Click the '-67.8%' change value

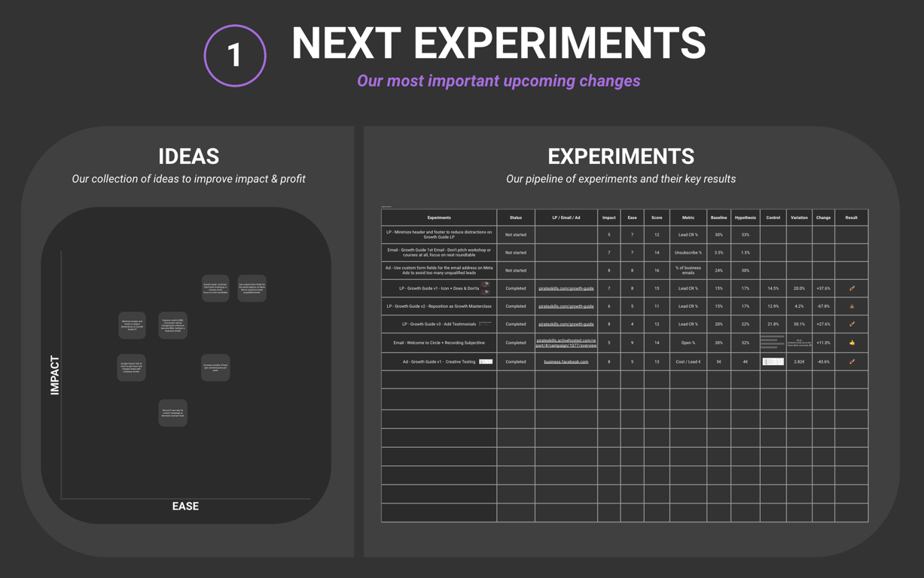point(823,306)
